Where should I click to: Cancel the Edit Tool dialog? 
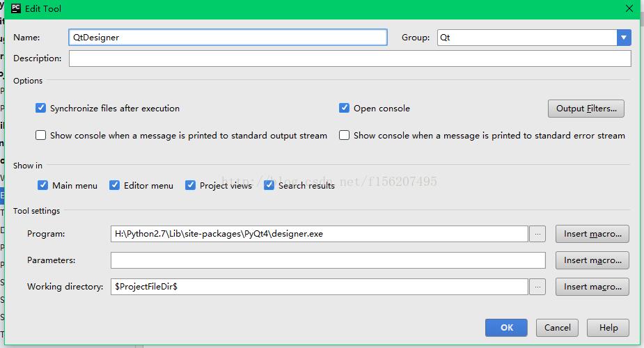coord(558,328)
